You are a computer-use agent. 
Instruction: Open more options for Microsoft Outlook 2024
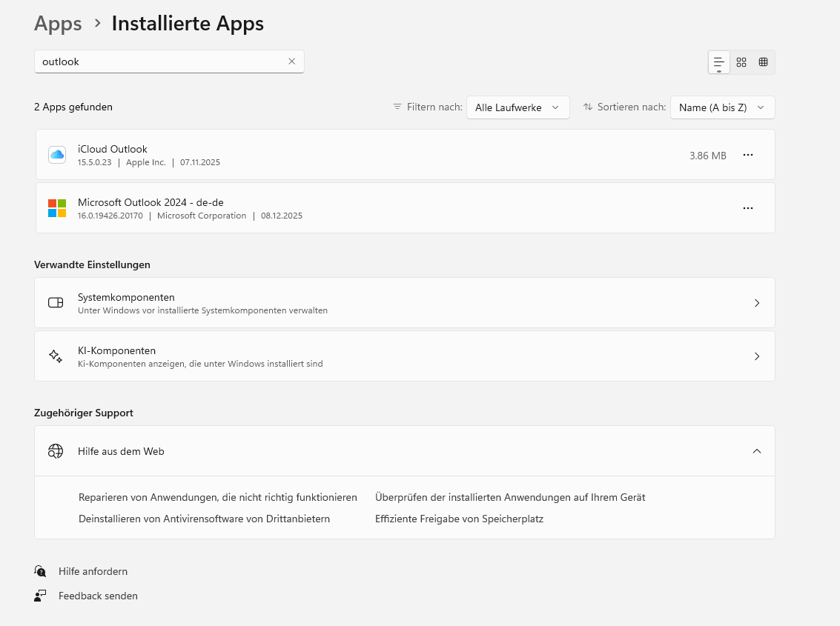point(747,207)
